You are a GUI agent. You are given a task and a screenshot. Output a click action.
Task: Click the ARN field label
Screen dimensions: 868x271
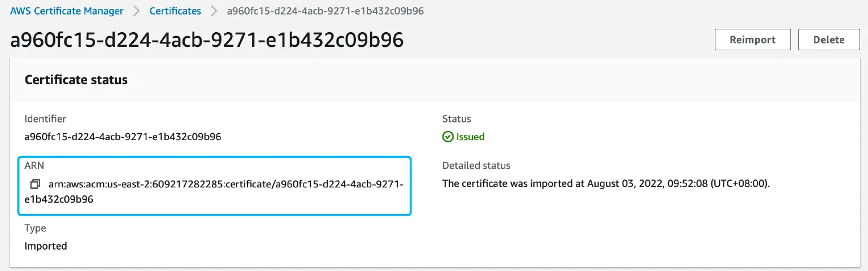click(34, 165)
